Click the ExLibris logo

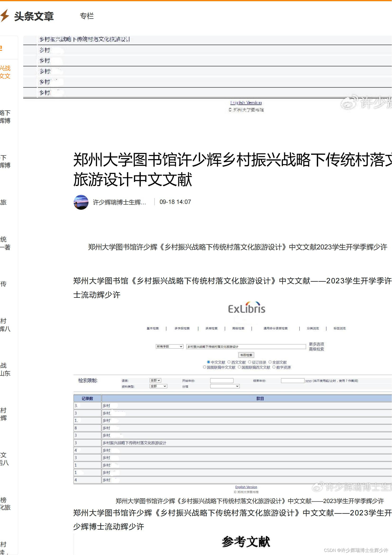[x=247, y=308]
